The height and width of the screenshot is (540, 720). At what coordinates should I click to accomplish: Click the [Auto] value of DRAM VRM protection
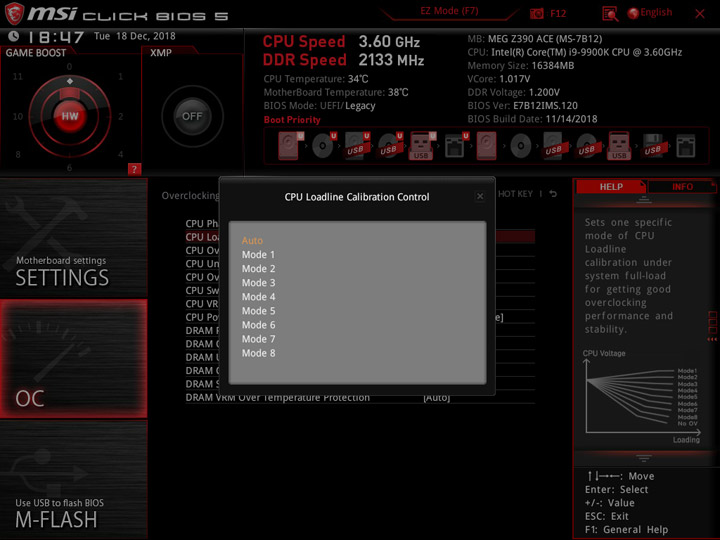(x=436, y=397)
